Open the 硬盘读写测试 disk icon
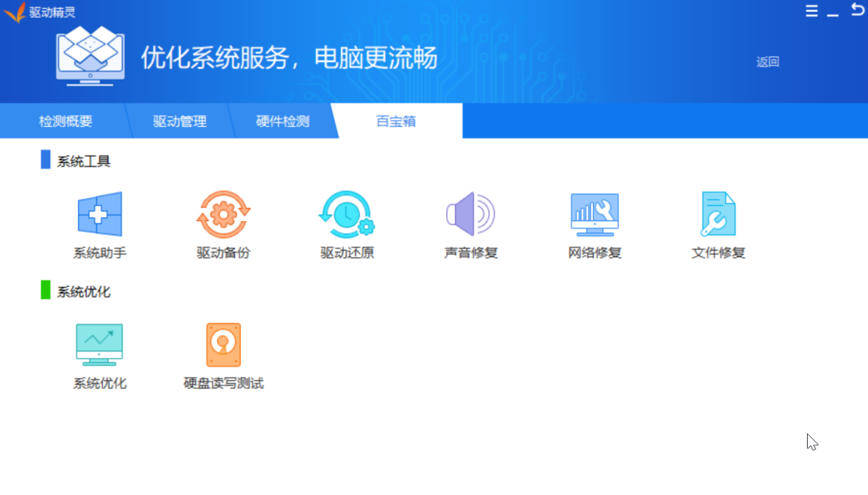 coord(223,345)
